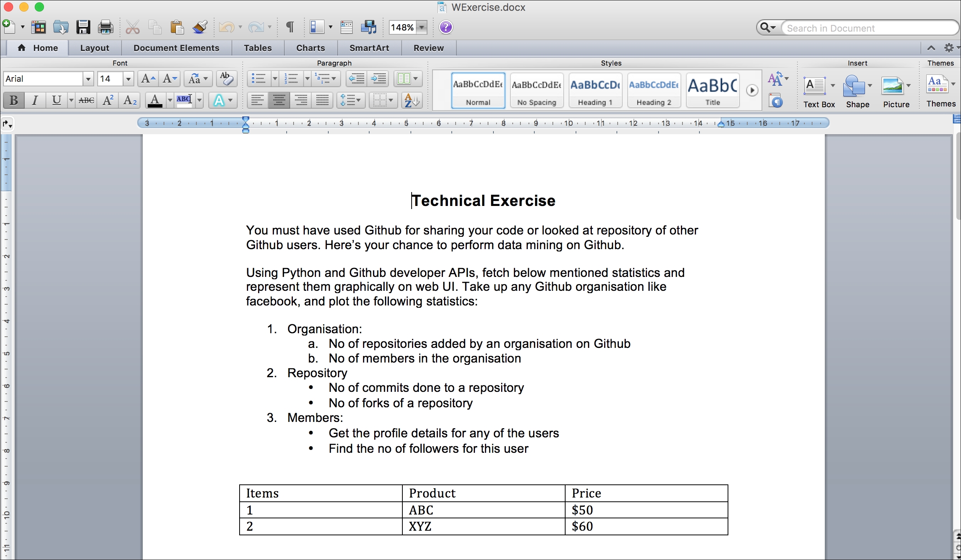
Task: Open the Tables tab
Action: pos(258,48)
